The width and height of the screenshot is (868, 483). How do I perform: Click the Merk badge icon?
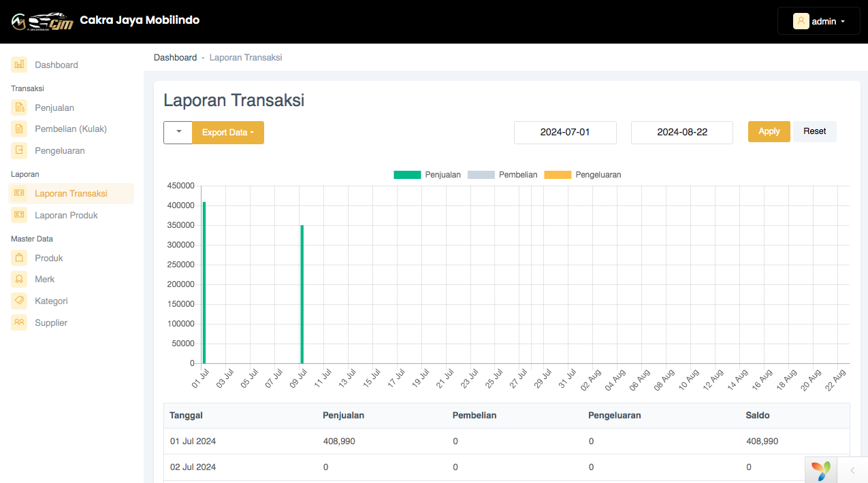[x=19, y=280]
